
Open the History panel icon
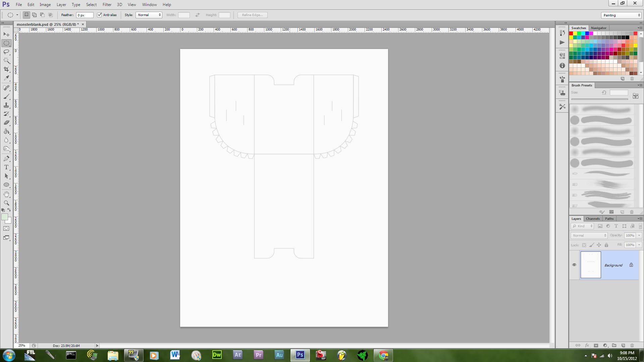point(562,33)
